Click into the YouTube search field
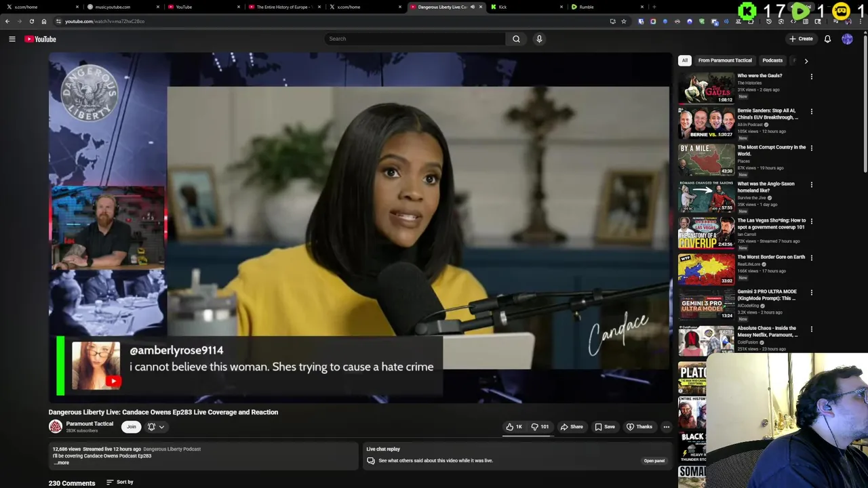 click(415, 39)
